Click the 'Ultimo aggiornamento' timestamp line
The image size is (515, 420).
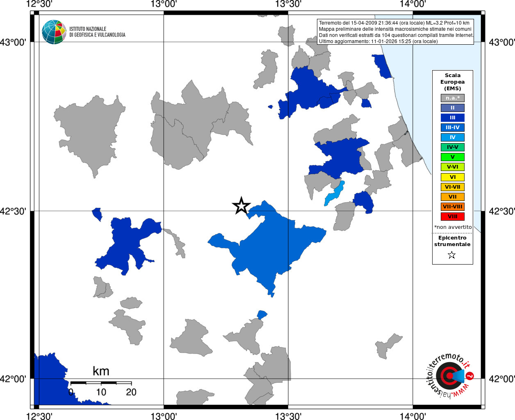coord(378,41)
